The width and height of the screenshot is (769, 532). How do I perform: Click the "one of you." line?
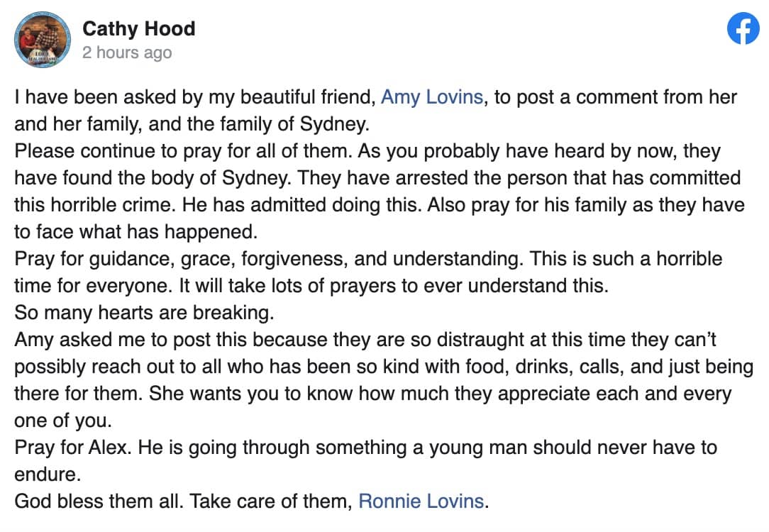click(x=63, y=420)
